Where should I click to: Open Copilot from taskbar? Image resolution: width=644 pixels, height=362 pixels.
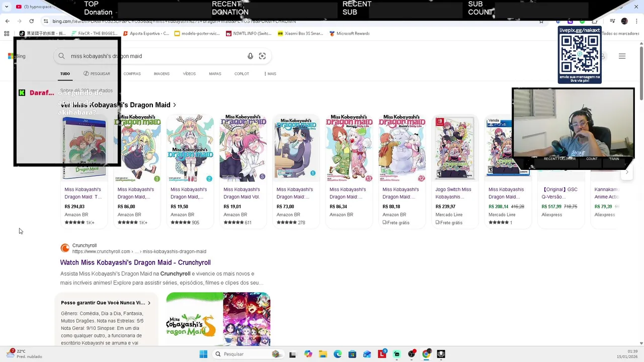pos(308,354)
